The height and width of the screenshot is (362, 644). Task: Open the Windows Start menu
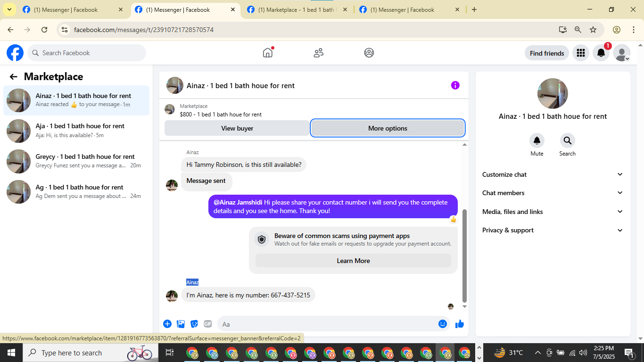tap(11, 353)
